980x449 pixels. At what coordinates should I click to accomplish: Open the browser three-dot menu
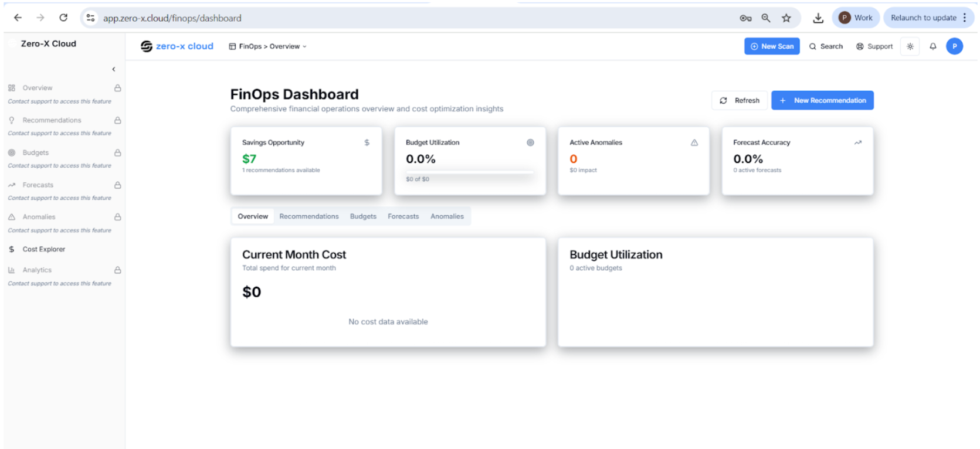(x=965, y=18)
